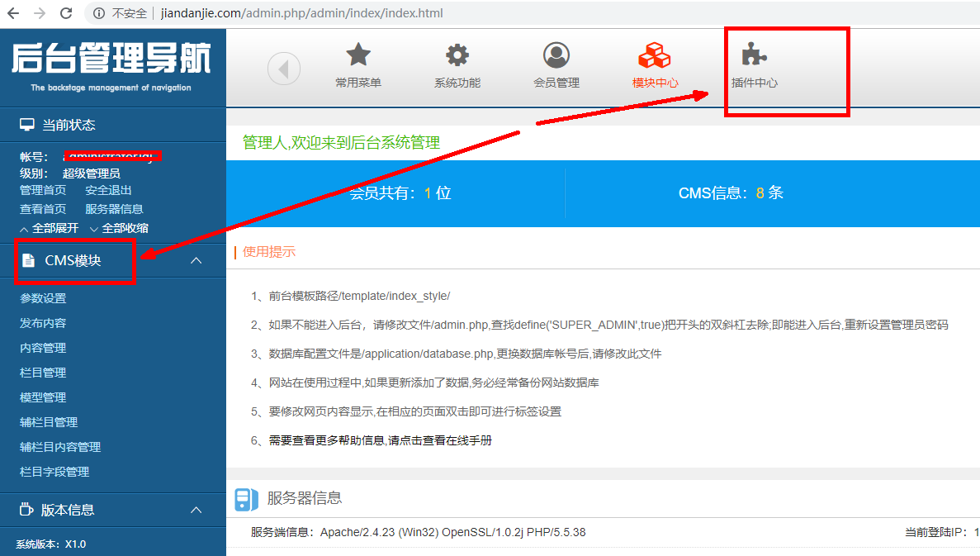
Task: Go back using browser back arrow
Action: tap(13, 13)
